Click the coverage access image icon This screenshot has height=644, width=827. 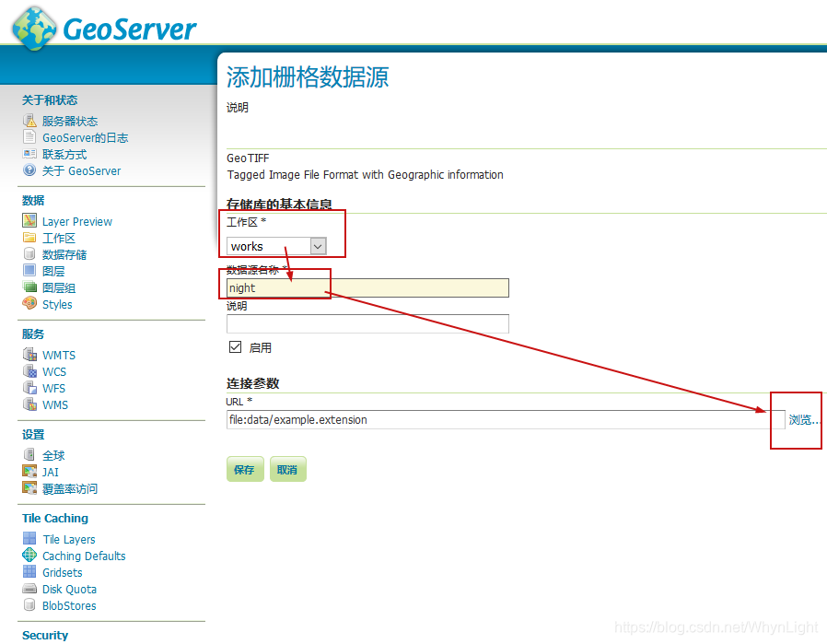[x=29, y=488]
